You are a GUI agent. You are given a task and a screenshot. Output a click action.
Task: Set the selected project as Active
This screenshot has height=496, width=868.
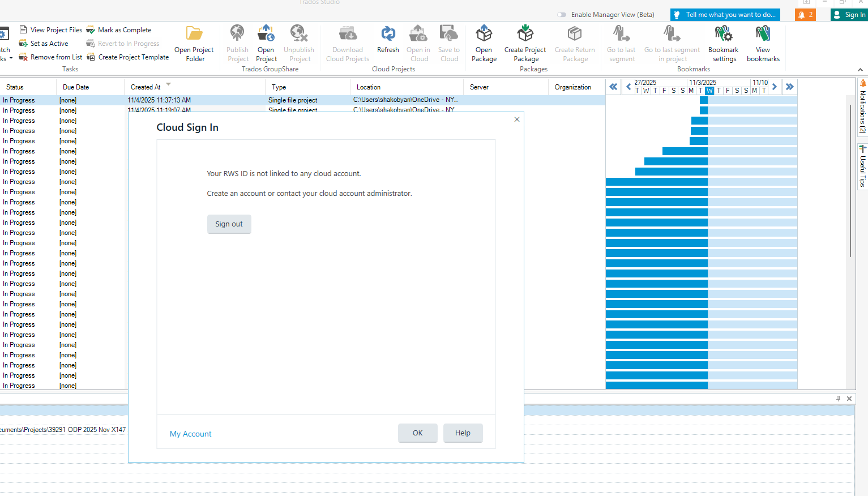coord(44,43)
